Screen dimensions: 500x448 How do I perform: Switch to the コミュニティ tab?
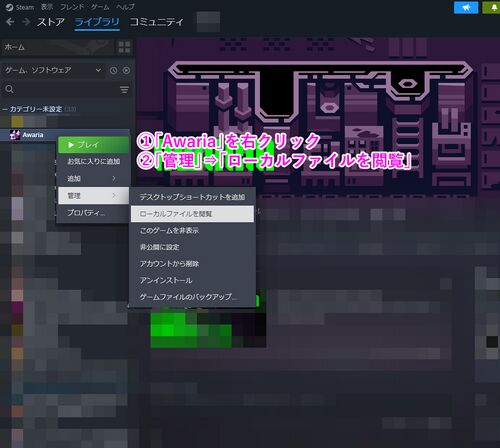(x=156, y=22)
